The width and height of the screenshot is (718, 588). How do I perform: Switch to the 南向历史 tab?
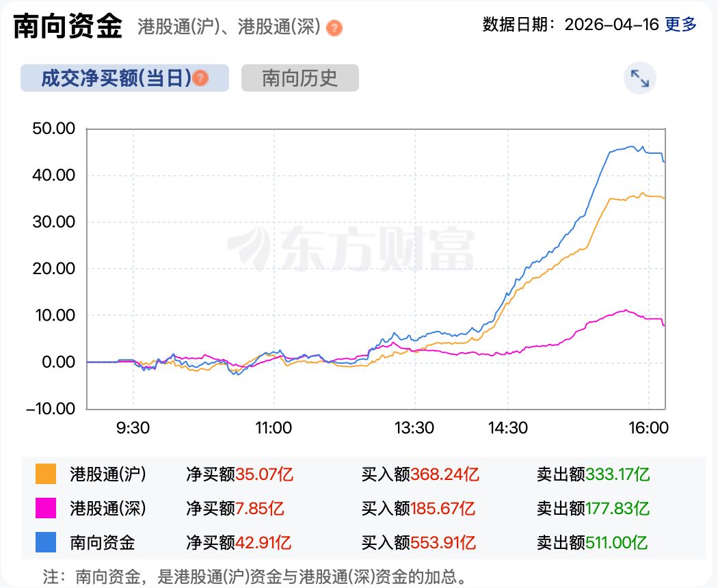[x=299, y=78]
